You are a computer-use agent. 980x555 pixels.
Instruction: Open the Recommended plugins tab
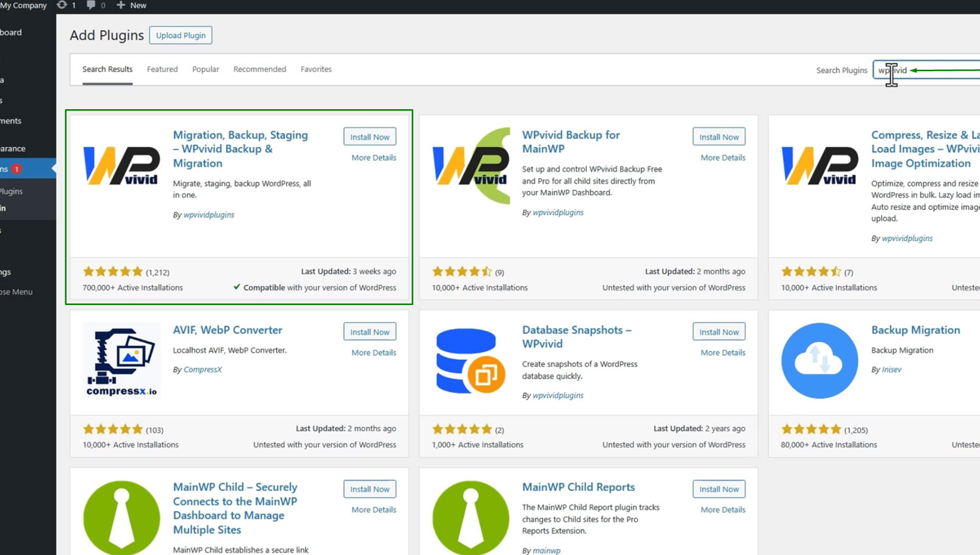(x=259, y=69)
